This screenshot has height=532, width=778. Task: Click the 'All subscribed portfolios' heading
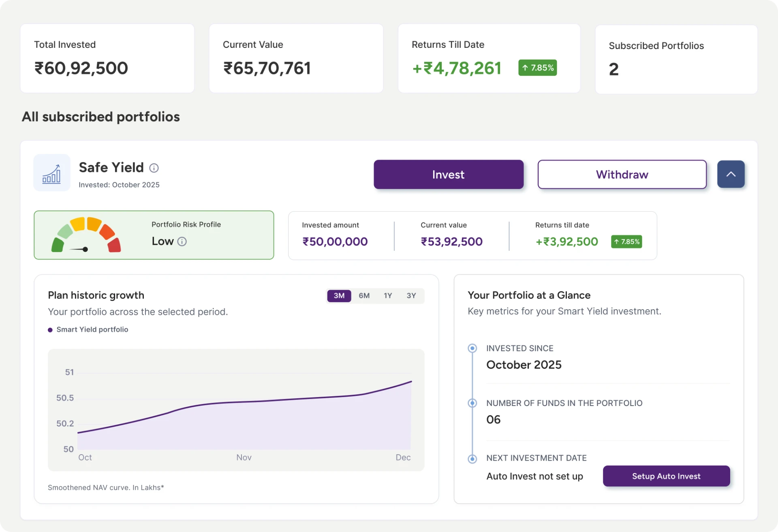coord(101,117)
